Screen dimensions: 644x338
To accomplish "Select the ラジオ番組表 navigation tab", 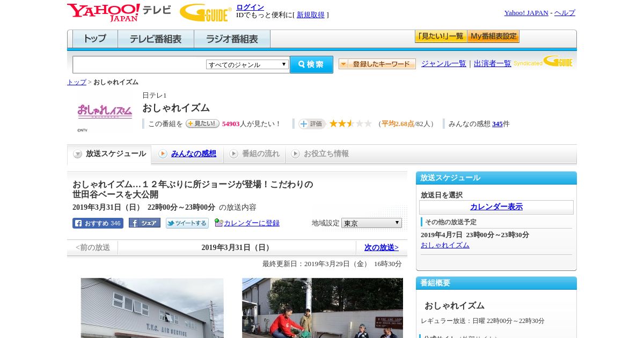I will coord(232,39).
